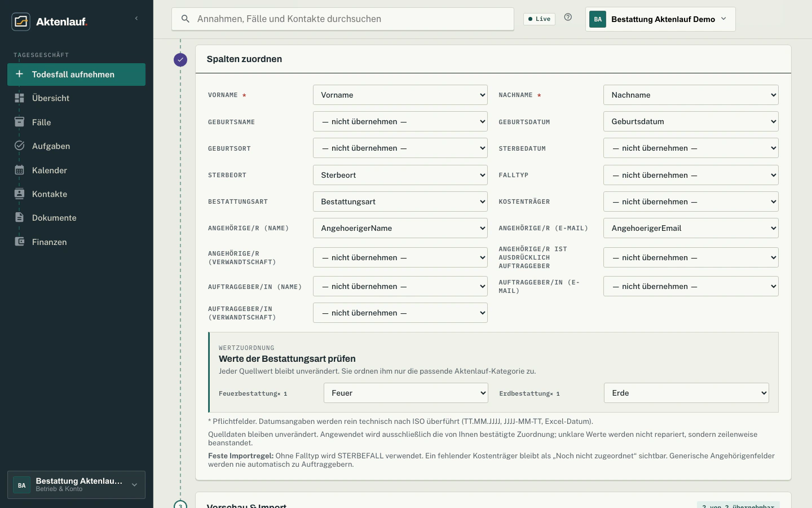This screenshot has height=508, width=812.
Task: Expand the Feuerbestattung value dropdown
Action: (x=406, y=393)
